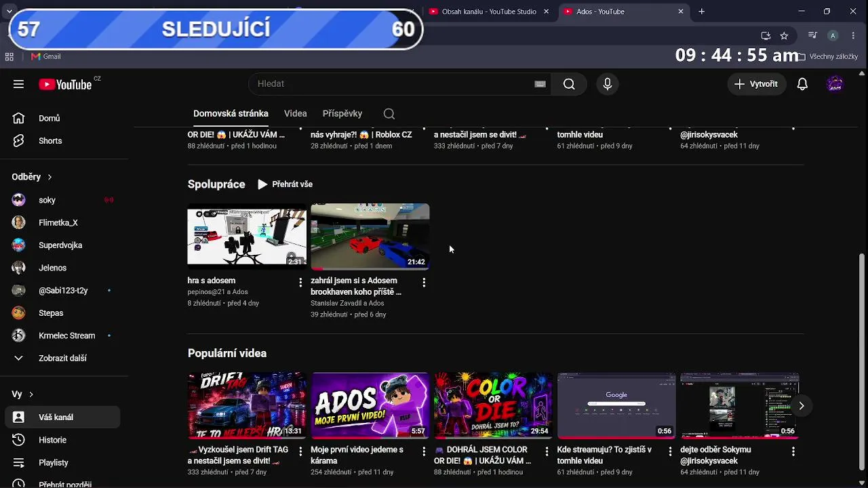Click the magnifier search button
This screenshot has width=868, height=488.
click(x=569, y=84)
